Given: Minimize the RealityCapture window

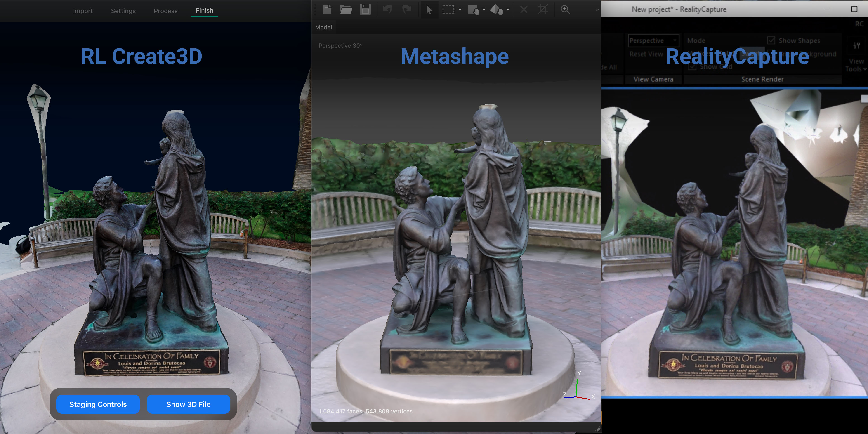Looking at the screenshot, I should [827, 9].
